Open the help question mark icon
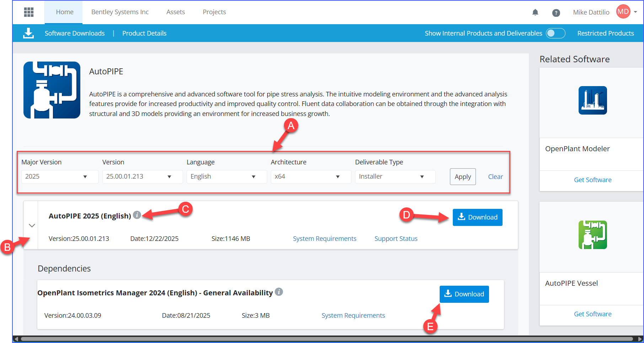The height and width of the screenshot is (343, 644). point(556,13)
